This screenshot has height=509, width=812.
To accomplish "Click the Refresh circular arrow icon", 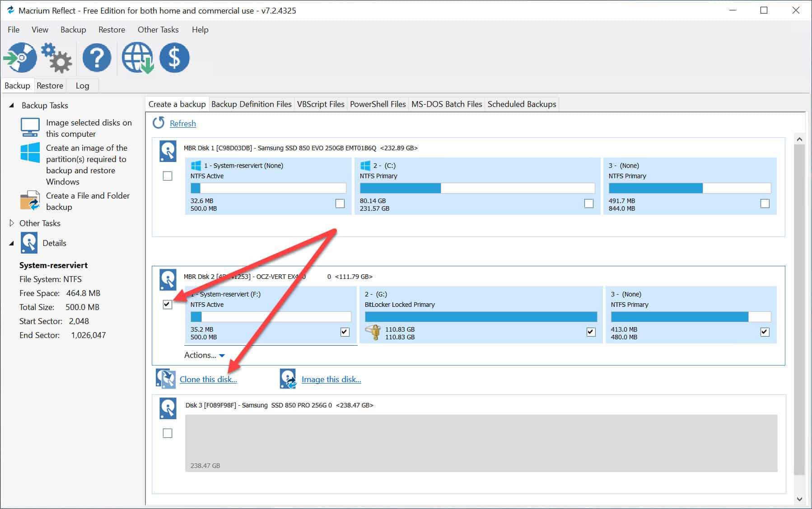I will [x=159, y=123].
